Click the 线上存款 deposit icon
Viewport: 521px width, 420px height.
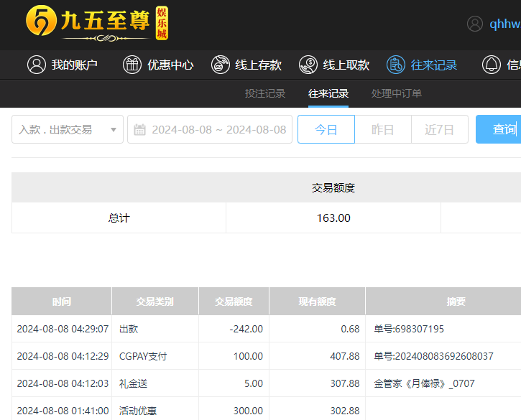point(221,65)
